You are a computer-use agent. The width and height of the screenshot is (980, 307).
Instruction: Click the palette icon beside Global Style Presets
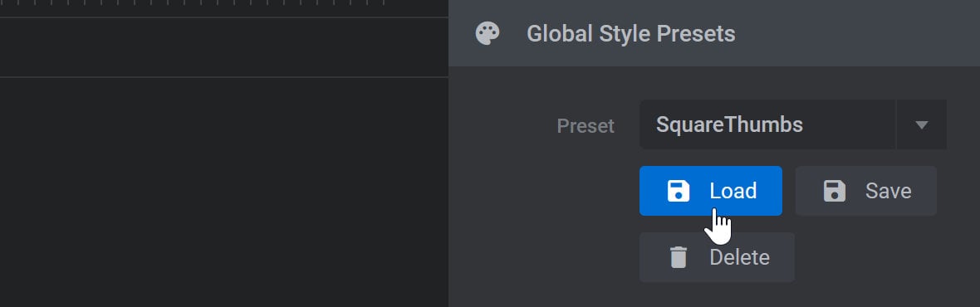pyautogui.click(x=488, y=34)
